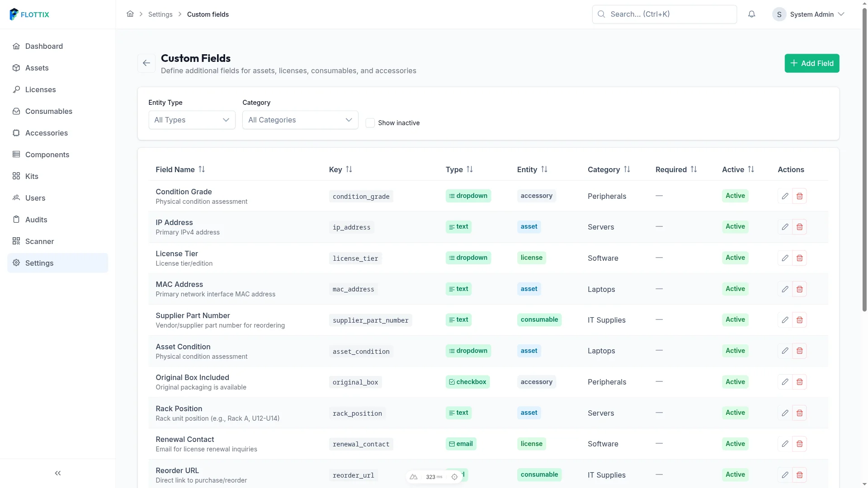The image size is (868, 488).
Task: Navigate to Settings via the breadcrumb
Action: pos(160,14)
